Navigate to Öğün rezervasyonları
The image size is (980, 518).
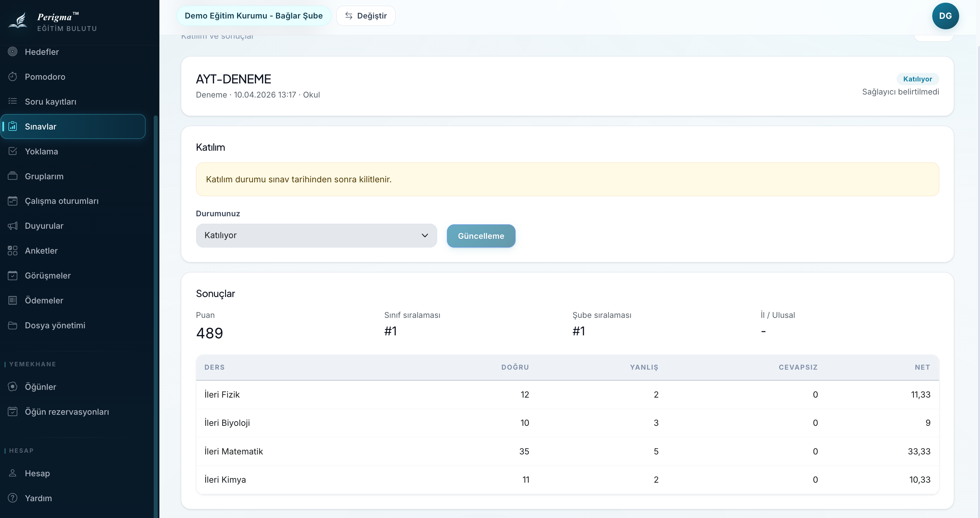[x=73, y=412]
